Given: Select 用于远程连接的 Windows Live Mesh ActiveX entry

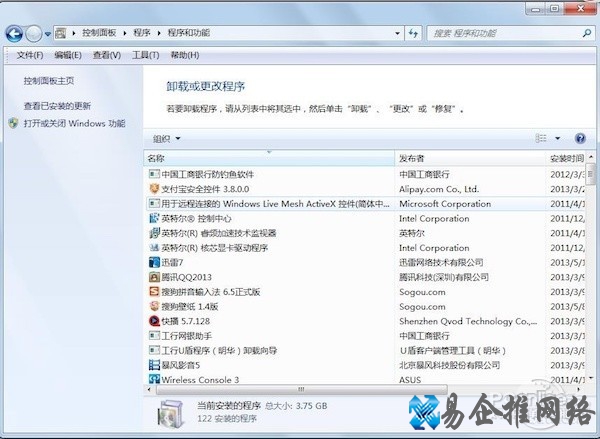Looking at the screenshot, I should tap(276, 204).
